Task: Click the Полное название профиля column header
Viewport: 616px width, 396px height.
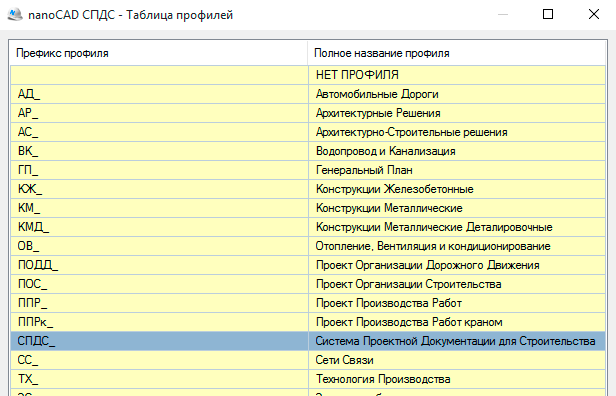Action: click(456, 53)
